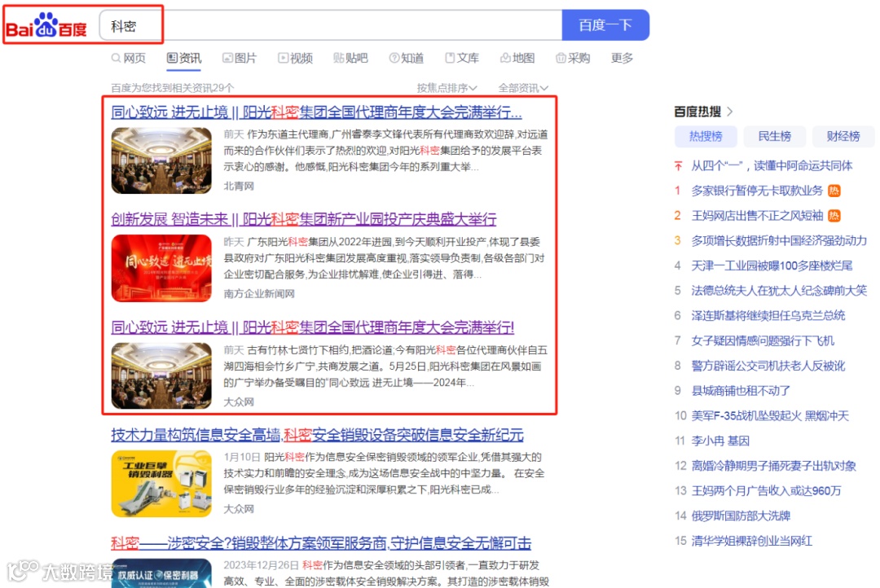The image size is (880, 588).
Task: Click the 南方企业新闻网 source label
Action: [x=259, y=293]
